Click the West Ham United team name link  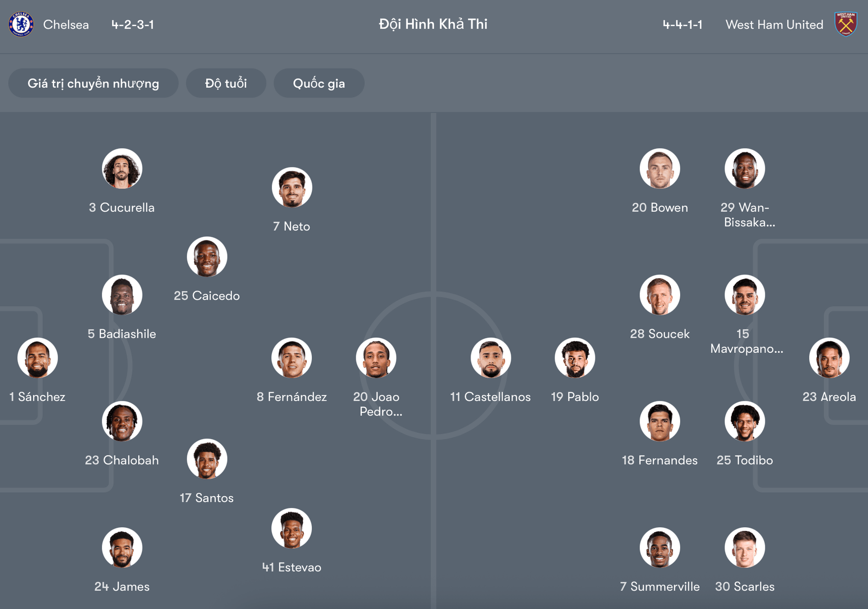pyautogui.click(x=774, y=24)
